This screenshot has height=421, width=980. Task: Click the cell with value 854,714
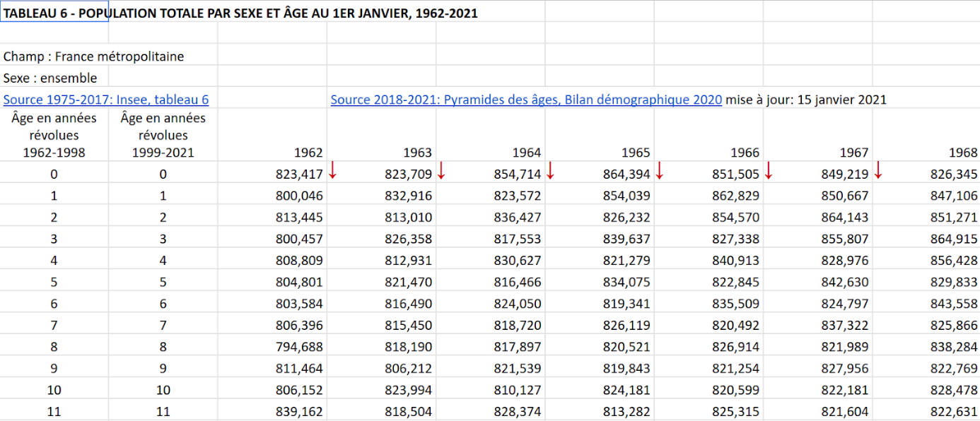(x=491, y=174)
